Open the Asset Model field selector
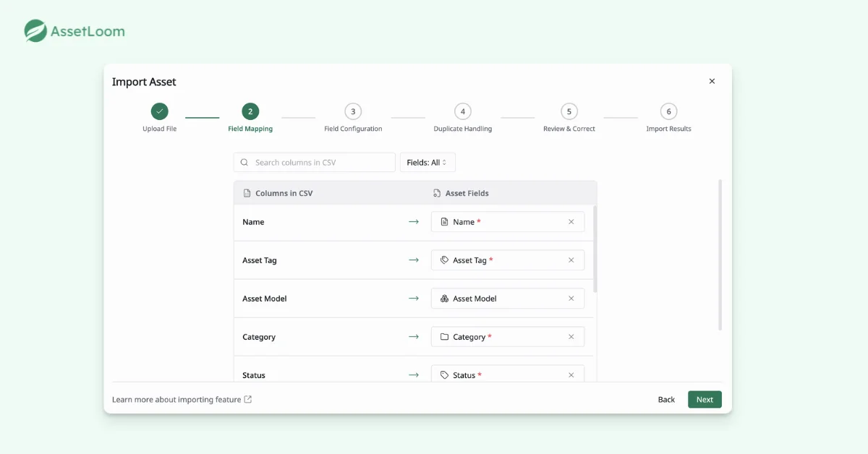868x454 pixels. tap(508, 299)
